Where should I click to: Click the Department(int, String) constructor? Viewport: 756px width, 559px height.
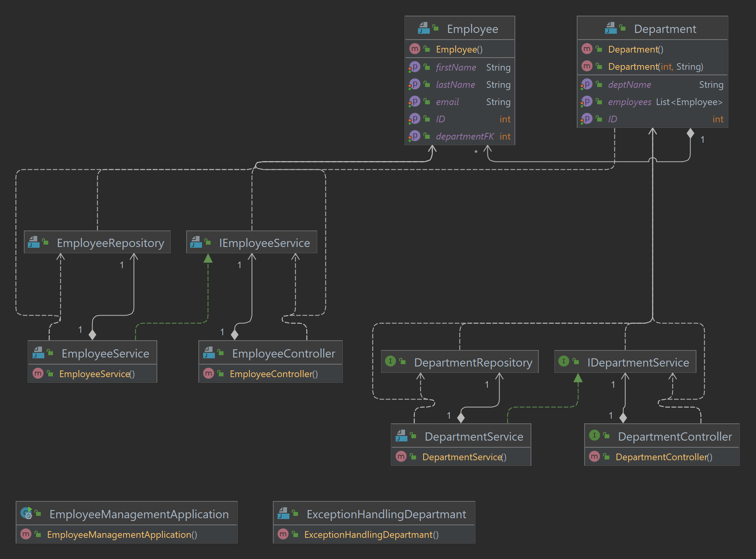coord(655,67)
